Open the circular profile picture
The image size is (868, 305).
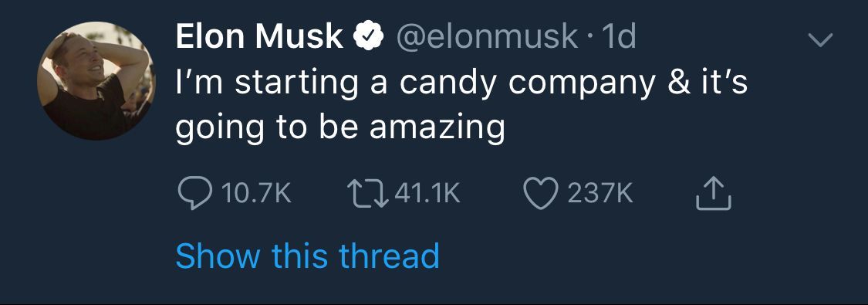click(96, 81)
